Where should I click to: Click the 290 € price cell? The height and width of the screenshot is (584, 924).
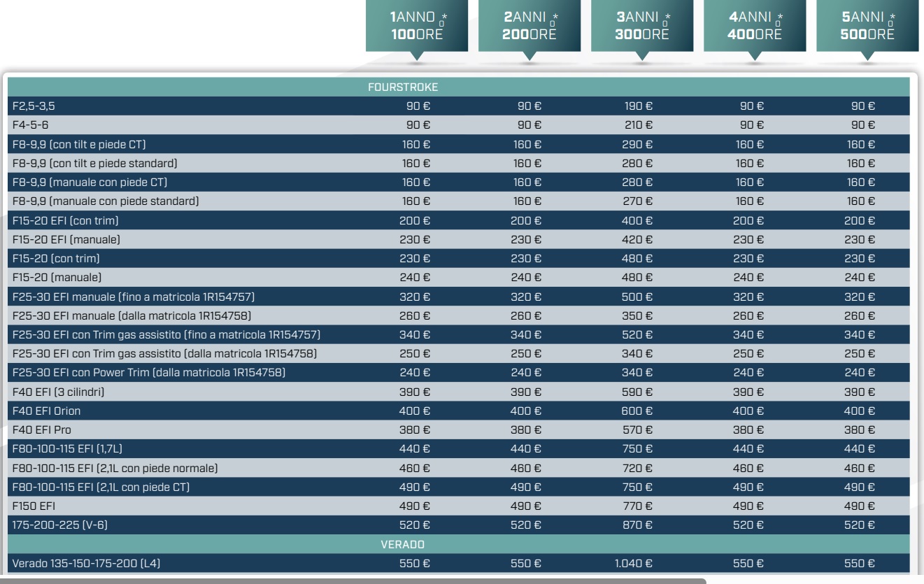[637, 145]
